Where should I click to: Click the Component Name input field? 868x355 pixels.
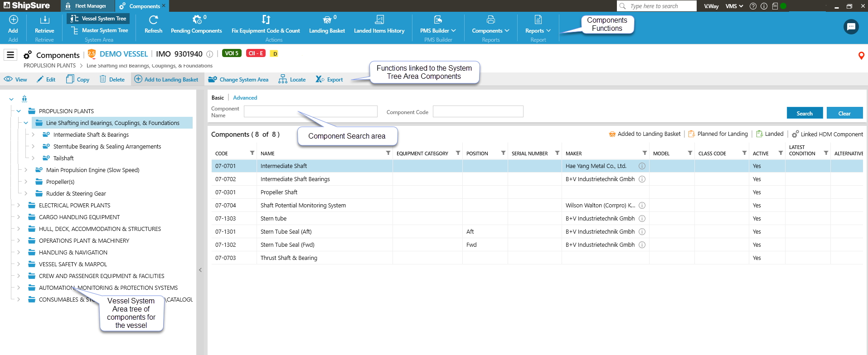[310, 111]
